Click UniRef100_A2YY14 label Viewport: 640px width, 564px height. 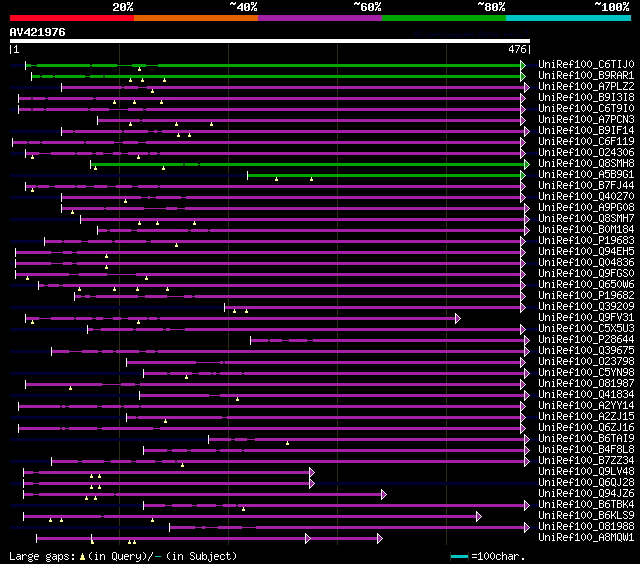[586, 406]
